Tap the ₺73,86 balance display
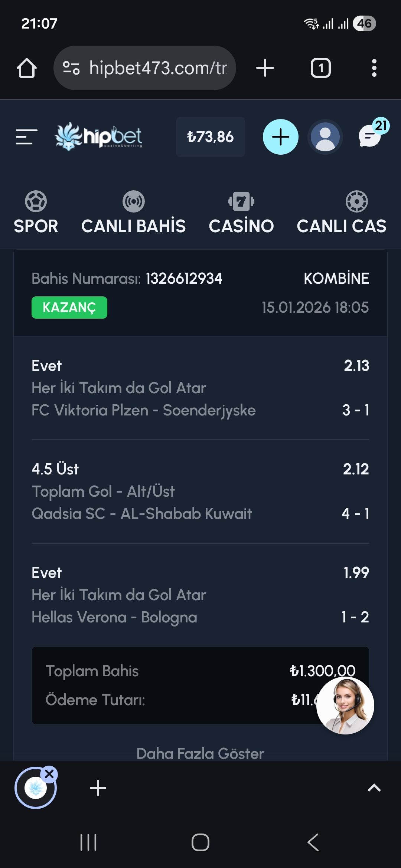This screenshot has height=868, width=401. point(210,137)
